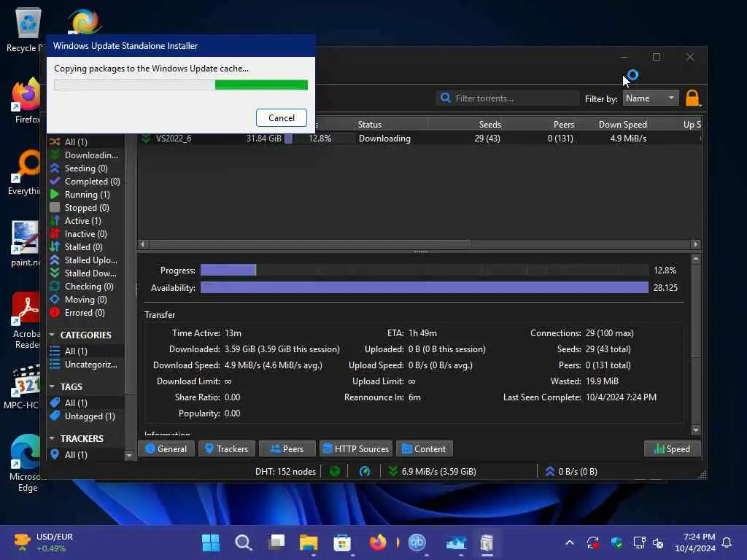Open the notifications bell
The width and height of the screenshot is (747, 560).
(727, 542)
